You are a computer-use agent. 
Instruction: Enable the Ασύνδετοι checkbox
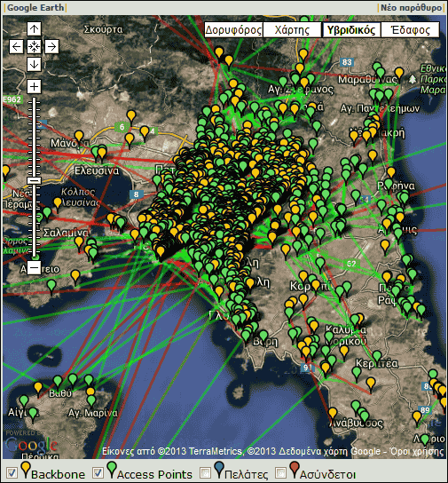click(280, 472)
